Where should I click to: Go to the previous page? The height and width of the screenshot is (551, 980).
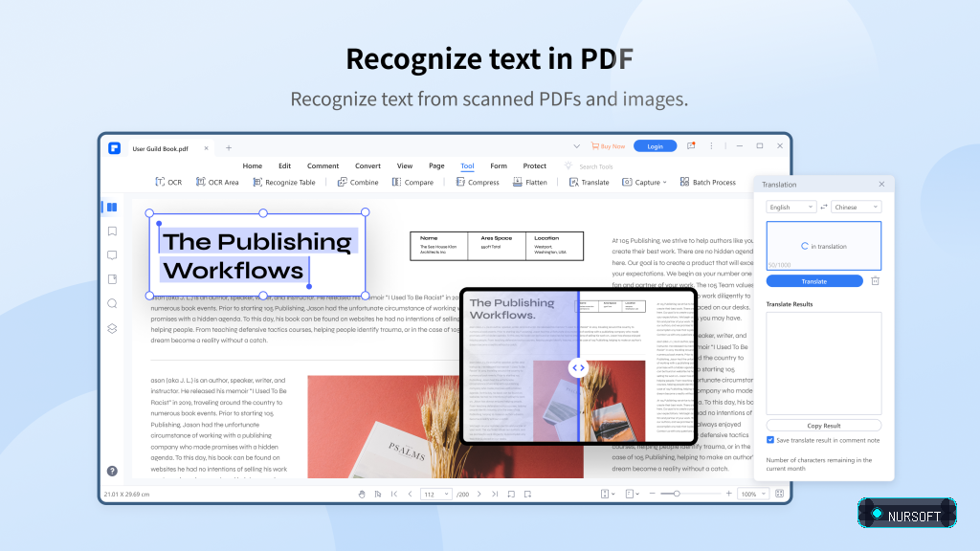[410, 495]
